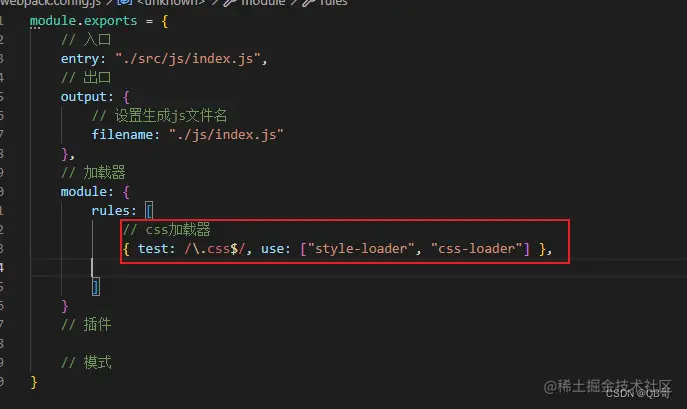Click the '// 模式' comment
687x409 pixels.
tap(86, 362)
